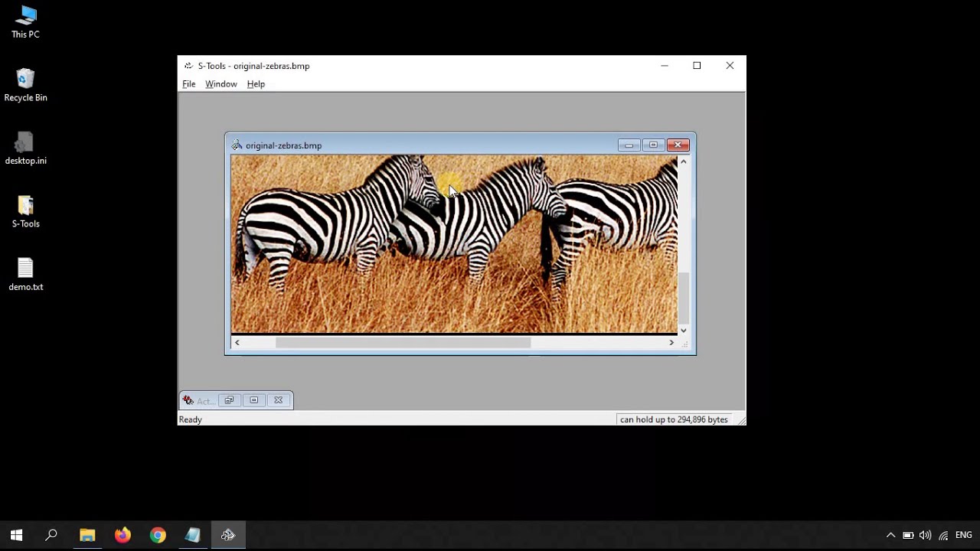Show hidden system tray icons
Viewport: 980px width, 551px height.
(x=890, y=536)
